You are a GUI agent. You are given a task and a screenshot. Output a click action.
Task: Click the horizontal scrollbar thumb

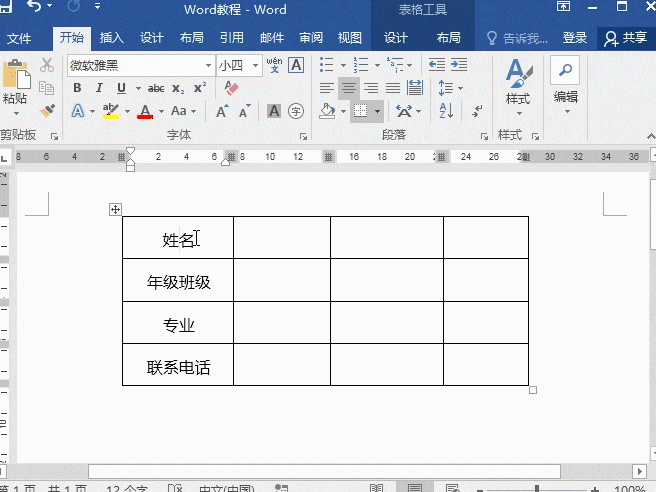(324, 471)
